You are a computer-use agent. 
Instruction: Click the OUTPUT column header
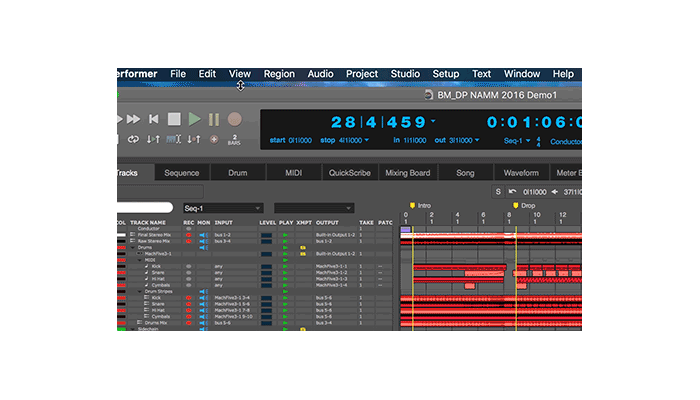327,222
